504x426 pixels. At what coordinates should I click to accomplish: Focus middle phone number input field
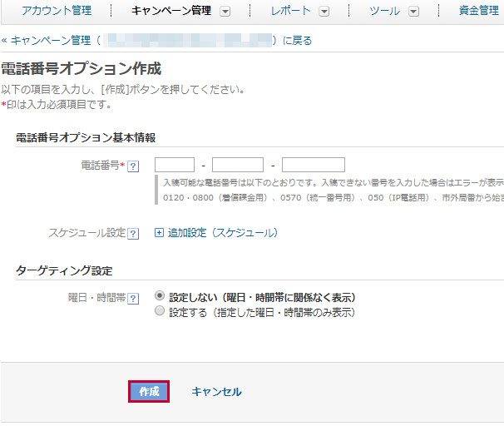[x=237, y=165]
